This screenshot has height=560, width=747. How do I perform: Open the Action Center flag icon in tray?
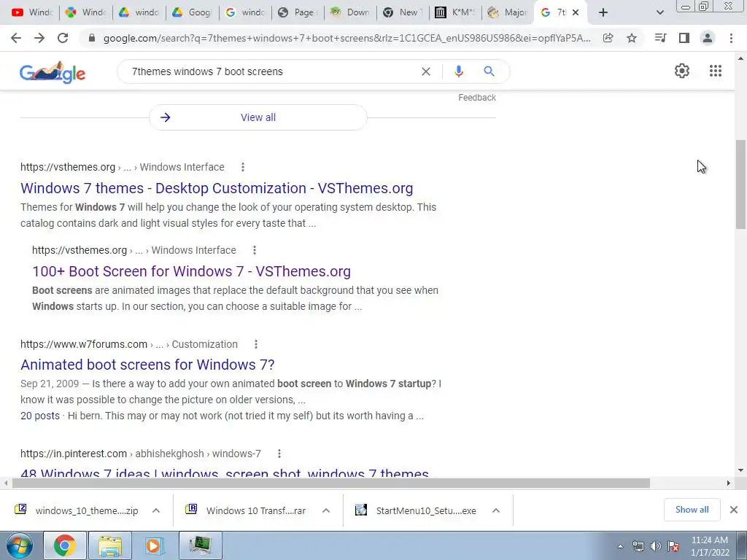(x=673, y=546)
